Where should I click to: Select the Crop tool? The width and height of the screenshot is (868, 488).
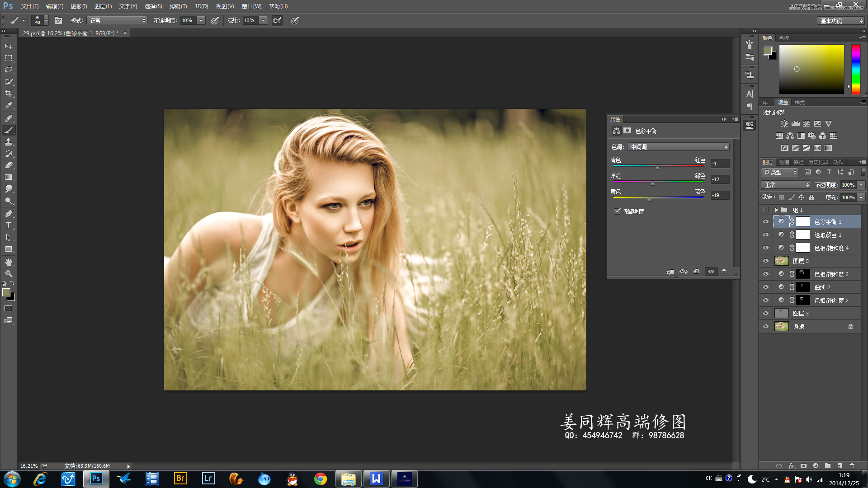coord(9,94)
